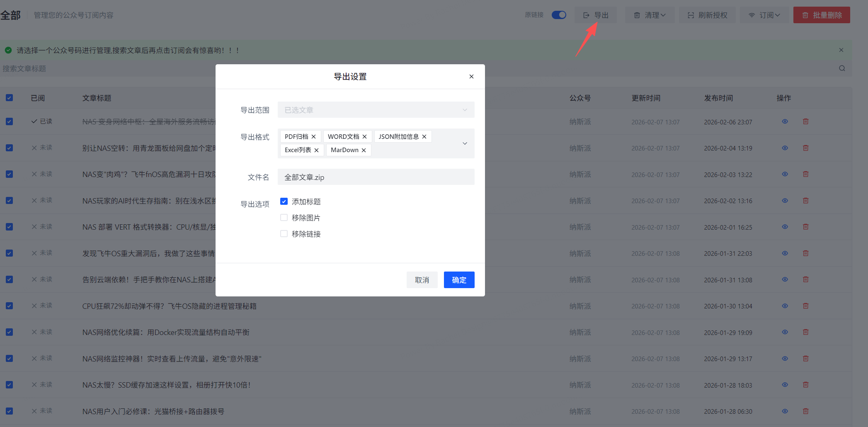View the article published 2026-01-30 13:04

(785, 306)
